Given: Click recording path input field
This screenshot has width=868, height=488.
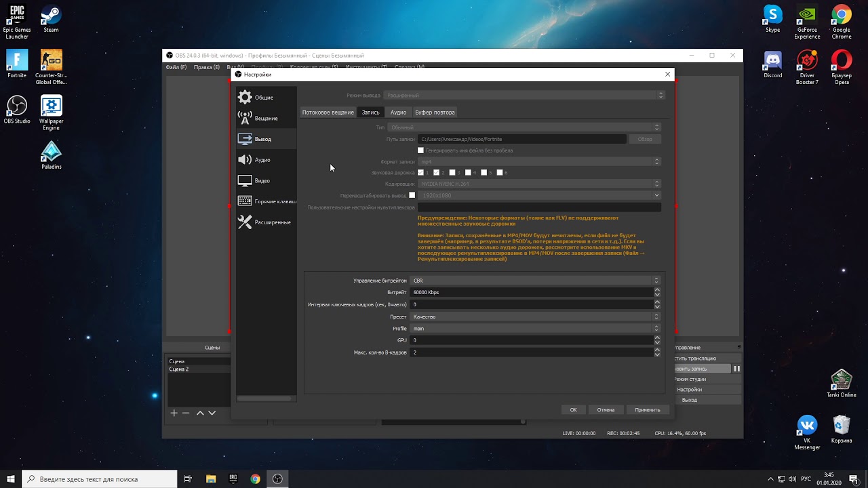Looking at the screenshot, I should (522, 139).
